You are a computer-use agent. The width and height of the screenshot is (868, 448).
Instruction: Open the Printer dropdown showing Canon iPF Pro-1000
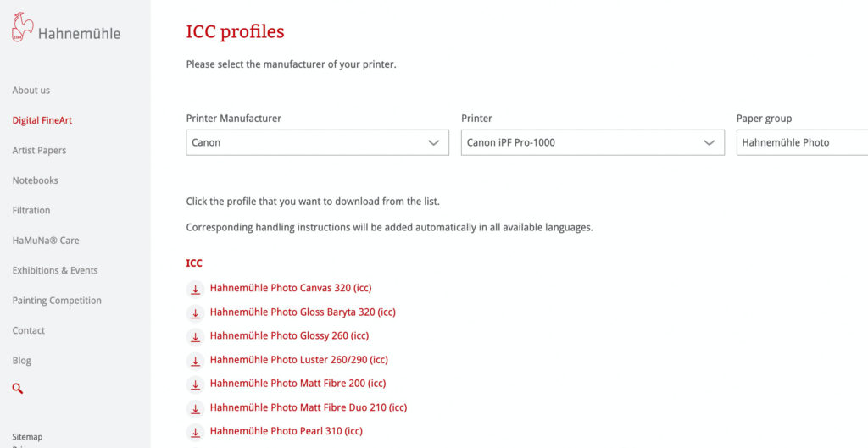pos(593,142)
